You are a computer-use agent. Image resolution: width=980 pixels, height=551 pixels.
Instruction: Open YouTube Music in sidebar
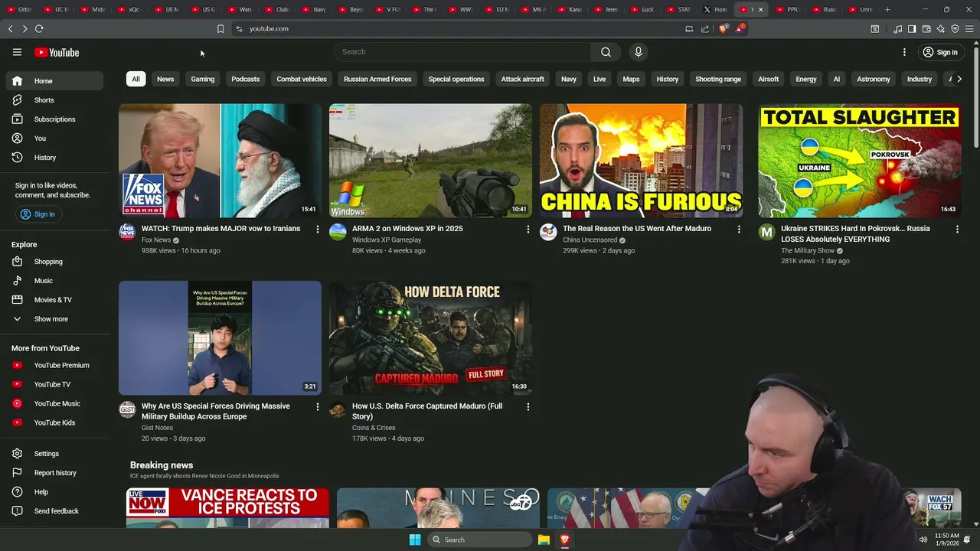pos(54,403)
